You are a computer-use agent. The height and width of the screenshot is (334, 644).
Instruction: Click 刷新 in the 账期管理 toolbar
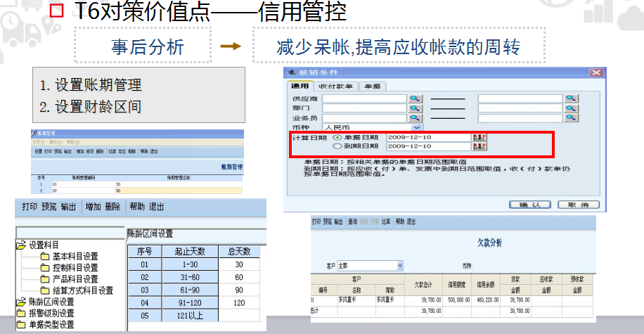(x=132, y=152)
